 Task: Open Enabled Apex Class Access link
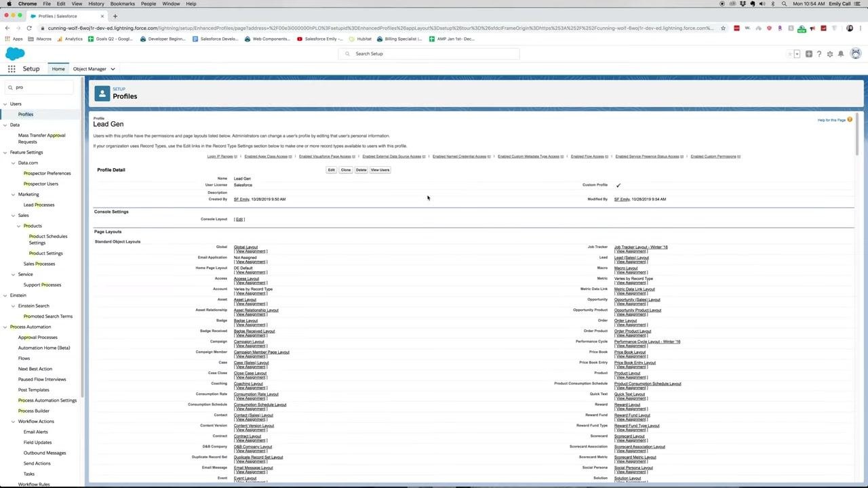[266, 157]
